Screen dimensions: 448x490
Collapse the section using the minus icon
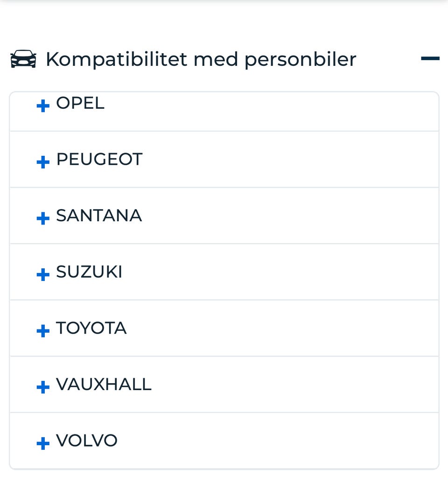pos(430,59)
